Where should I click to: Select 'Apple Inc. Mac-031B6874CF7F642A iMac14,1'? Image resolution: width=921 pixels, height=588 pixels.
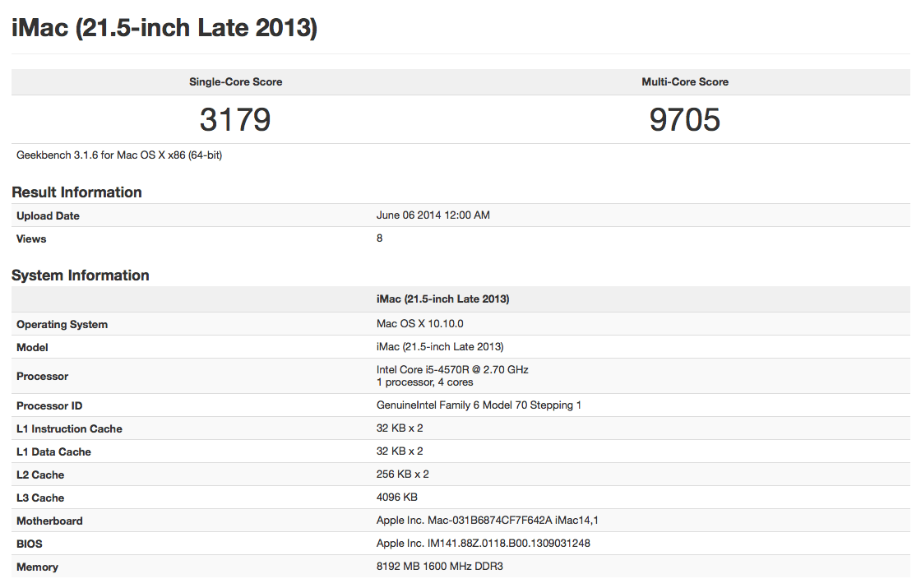[x=488, y=520]
